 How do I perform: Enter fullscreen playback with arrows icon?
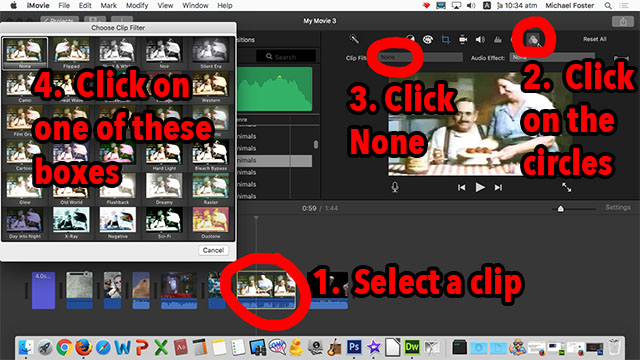pos(566,187)
